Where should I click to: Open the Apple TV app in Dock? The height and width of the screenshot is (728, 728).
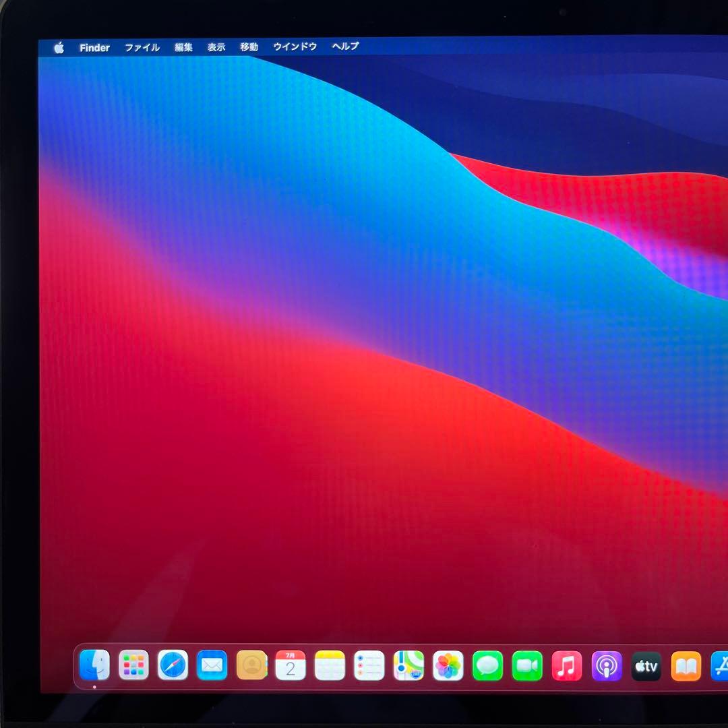[x=646, y=666]
